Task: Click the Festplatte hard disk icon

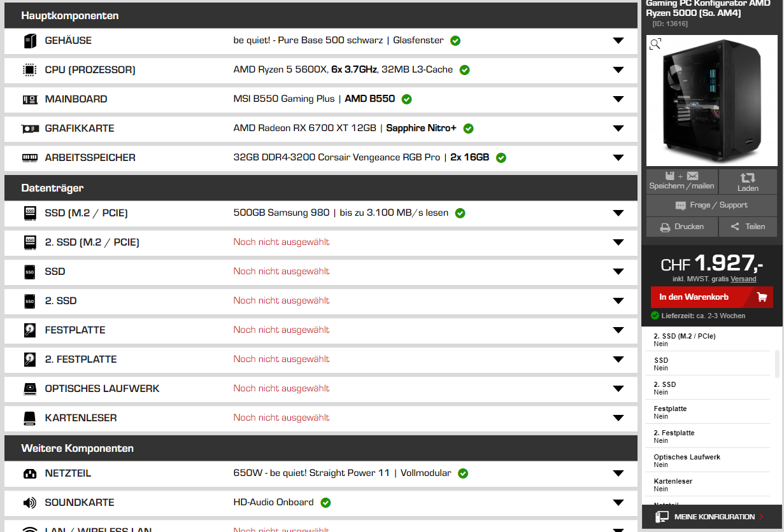Action: coord(30,330)
